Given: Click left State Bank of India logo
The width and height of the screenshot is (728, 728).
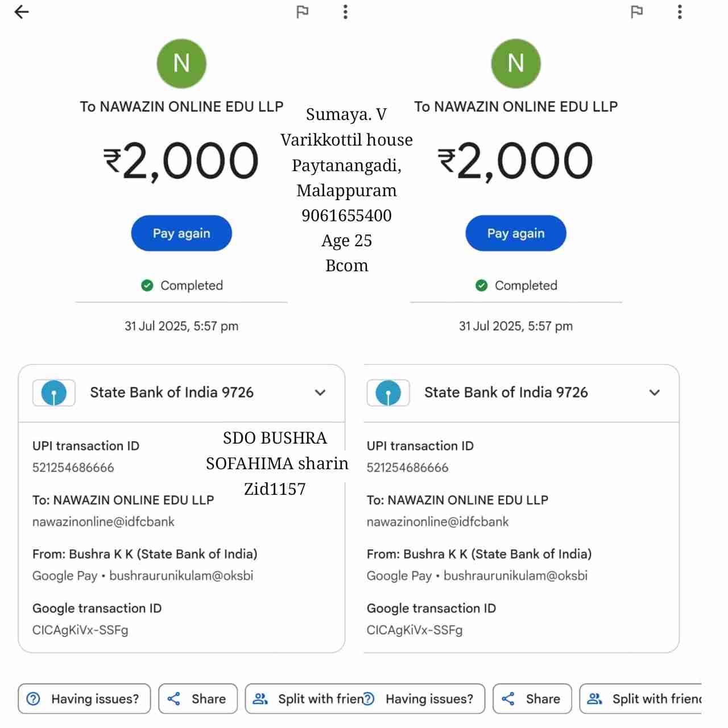Looking at the screenshot, I should coord(54,393).
